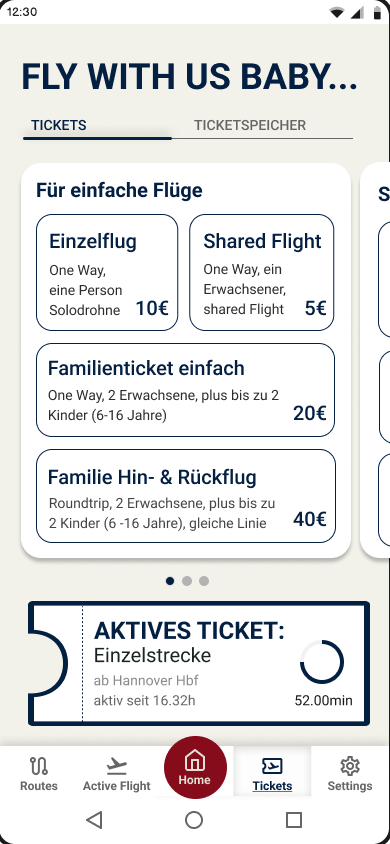Tap the partially visible next ticket card
Image resolution: width=390 pixels, height=844 pixels.
coord(375,360)
